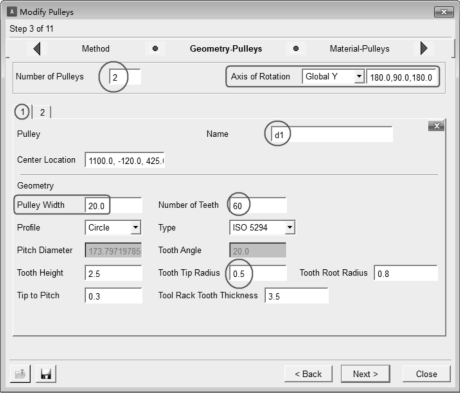Select the Geometry-Pulleys step
Screen dimensions: 460x393
(x=226, y=49)
